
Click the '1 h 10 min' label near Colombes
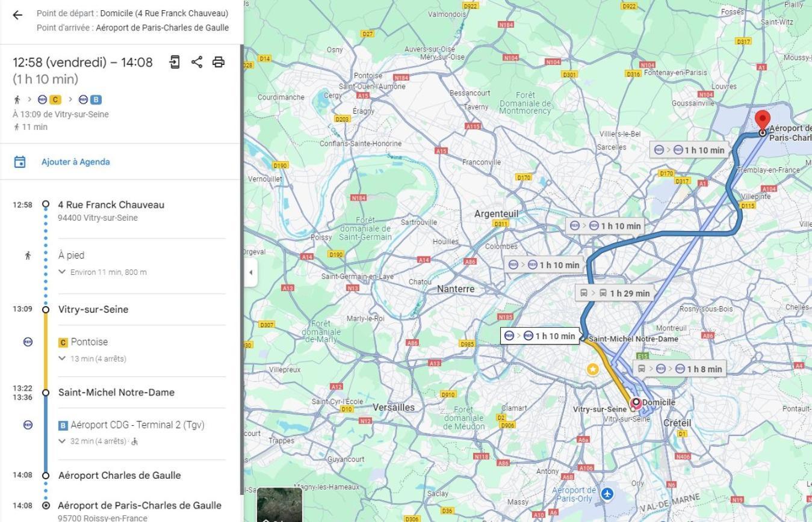click(x=544, y=265)
